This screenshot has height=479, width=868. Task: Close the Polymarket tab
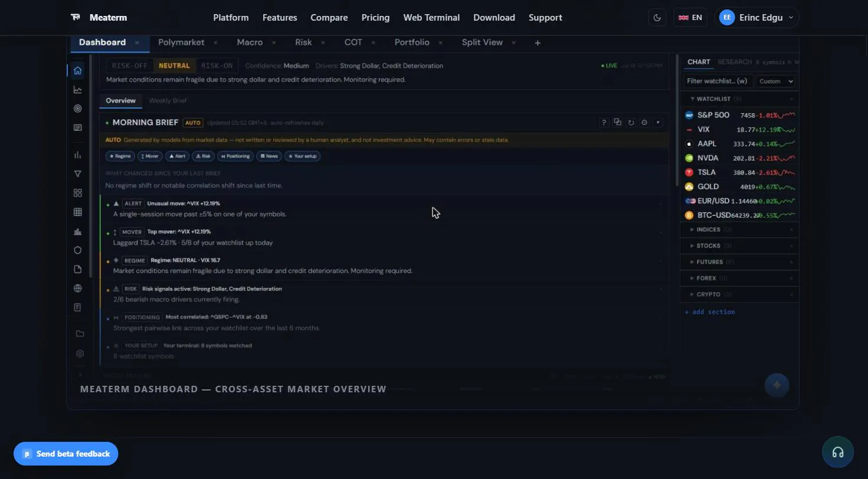pos(215,42)
